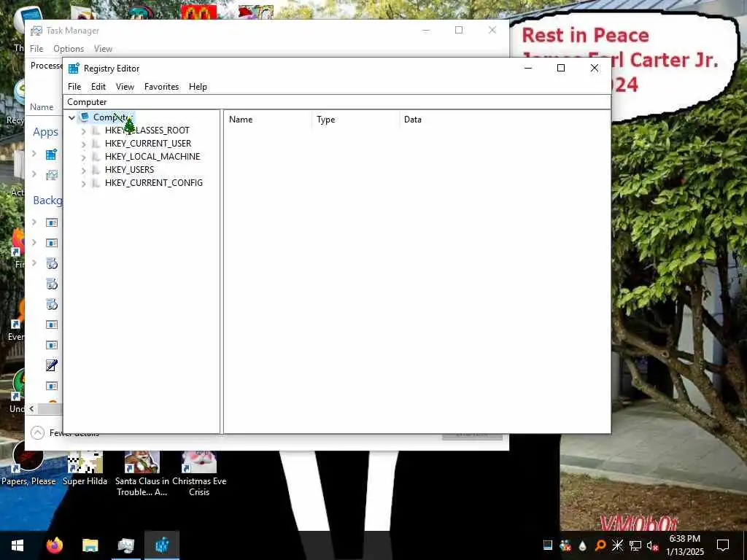Maximize the Task Manager window

459,31
